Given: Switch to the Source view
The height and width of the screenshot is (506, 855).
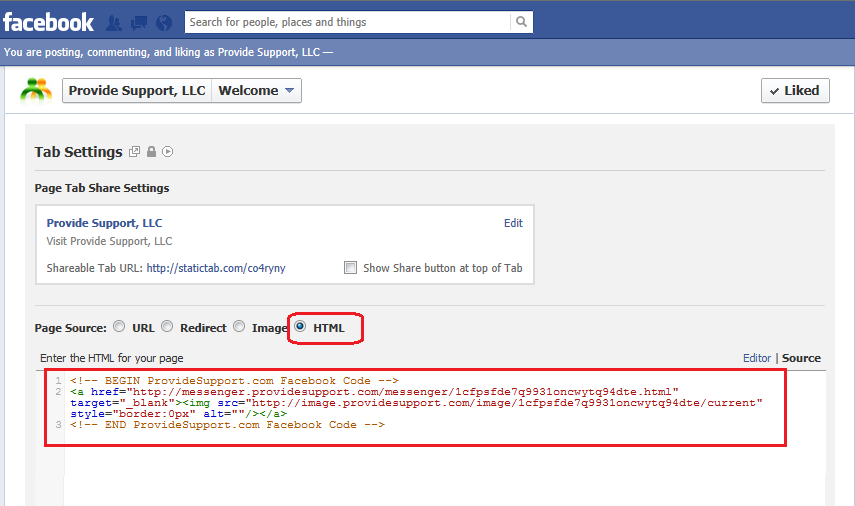Looking at the screenshot, I should (801, 358).
